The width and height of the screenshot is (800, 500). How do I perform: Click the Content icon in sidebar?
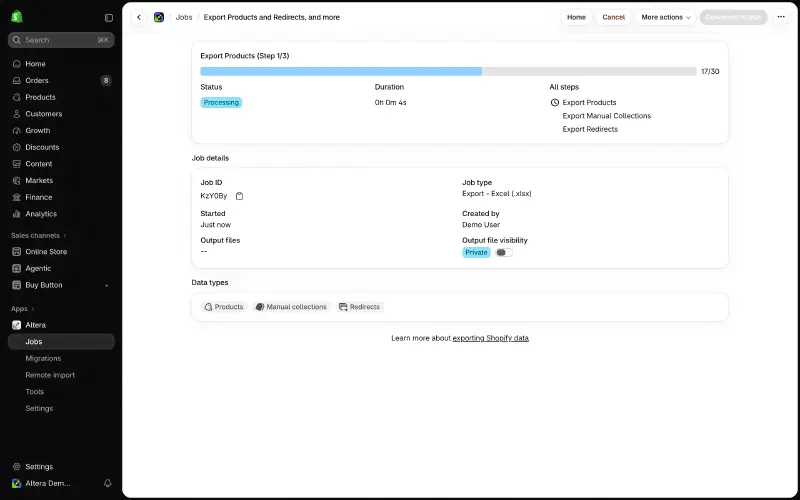(x=17, y=164)
